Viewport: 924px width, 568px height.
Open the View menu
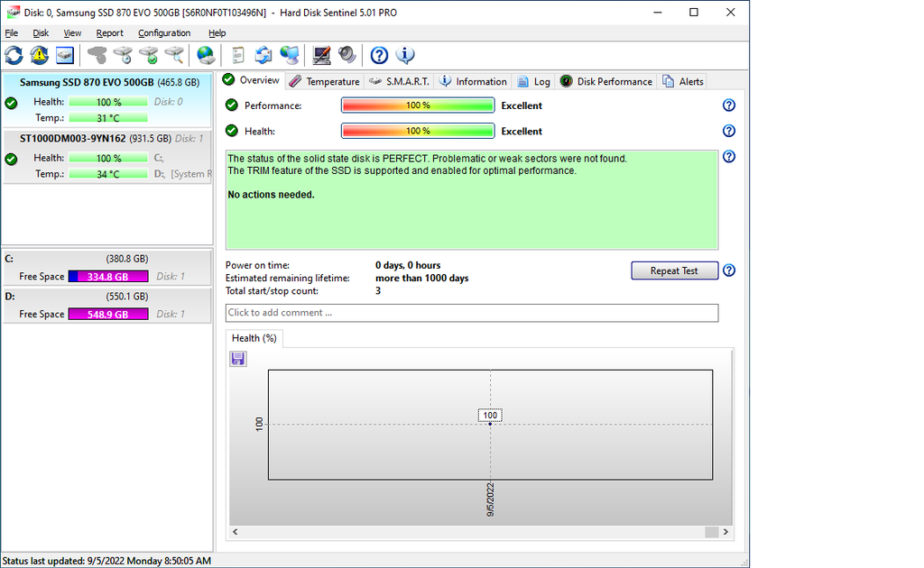(x=72, y=33)
